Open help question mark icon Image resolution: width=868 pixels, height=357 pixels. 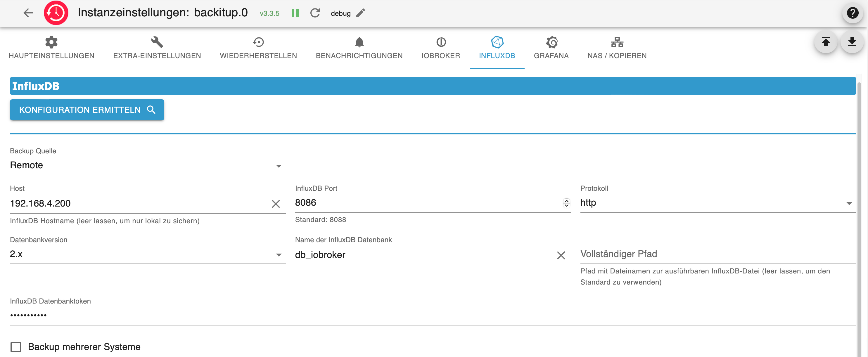click(x=852, y=13)
